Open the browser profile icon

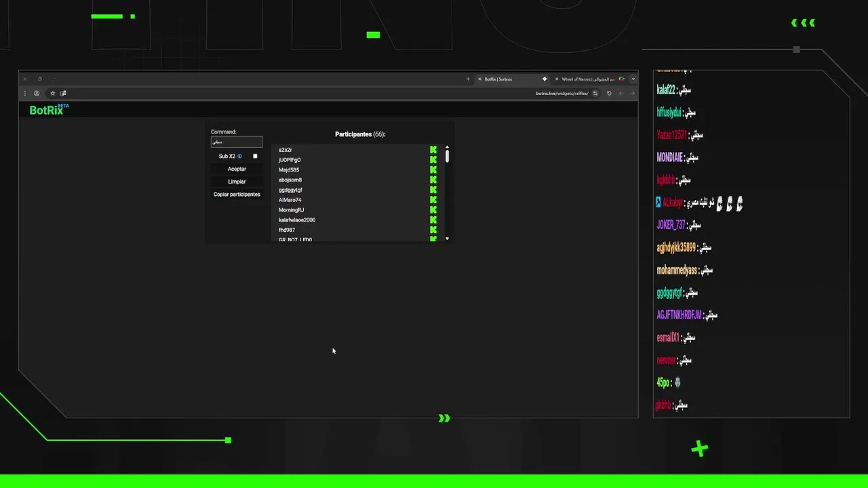tap(37, 94)
